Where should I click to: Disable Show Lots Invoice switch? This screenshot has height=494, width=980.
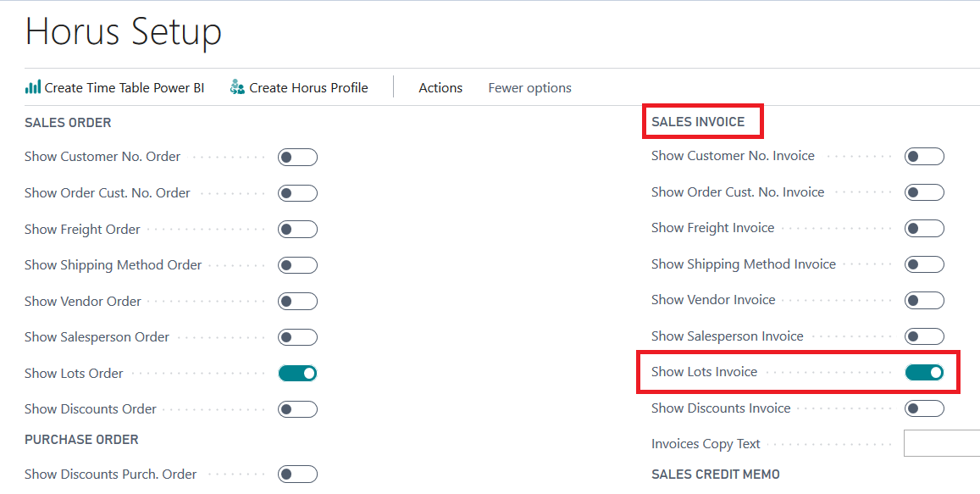(924, 373)
